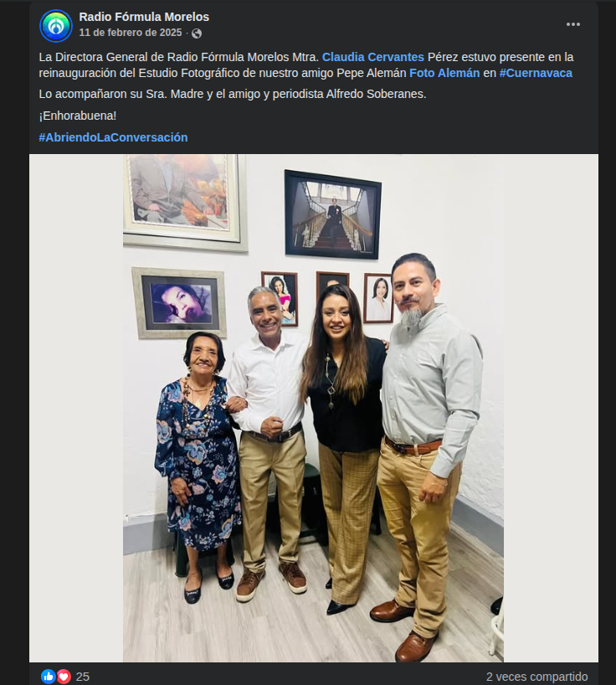
Task: Show who shared via 2 veces compartido
Action: coord(536,677)
